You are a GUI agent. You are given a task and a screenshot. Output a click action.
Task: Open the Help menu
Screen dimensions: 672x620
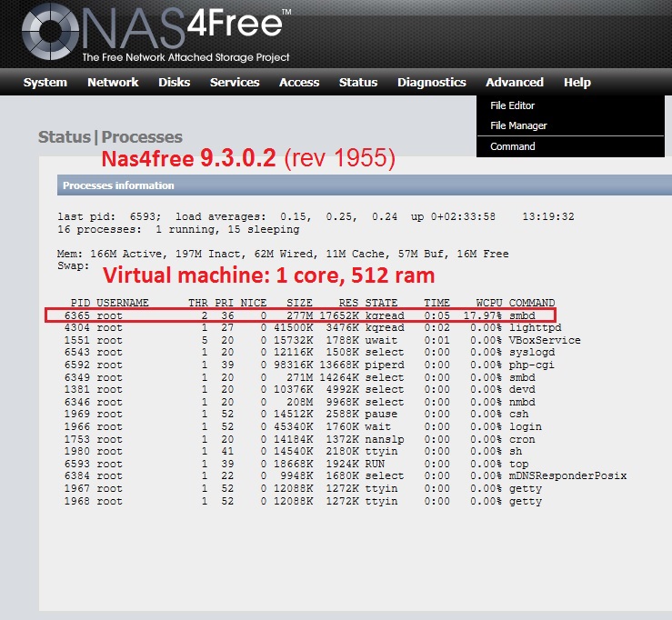[x=577, y=82]
